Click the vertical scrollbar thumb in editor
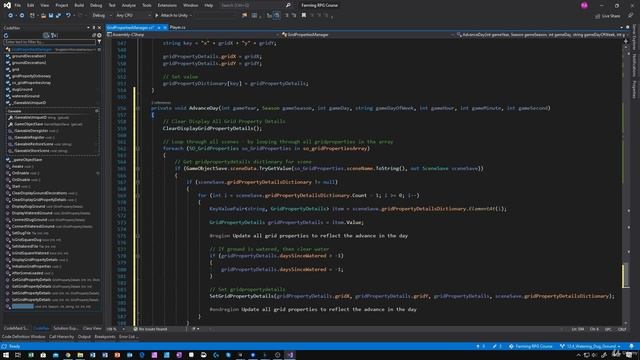The image size is (640, 360). [626, 276]
